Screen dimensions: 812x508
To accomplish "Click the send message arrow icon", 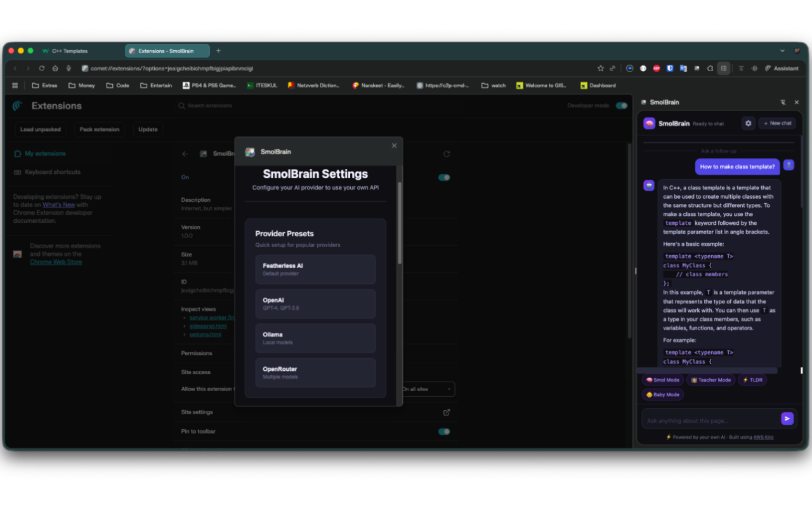I will coord(787,418).
